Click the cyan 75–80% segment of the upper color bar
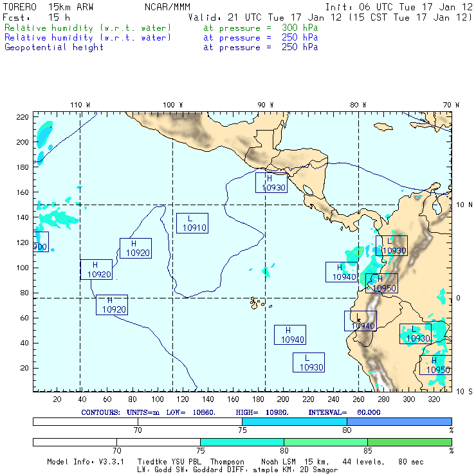The image size is (476, 476). tap(295, 421)
